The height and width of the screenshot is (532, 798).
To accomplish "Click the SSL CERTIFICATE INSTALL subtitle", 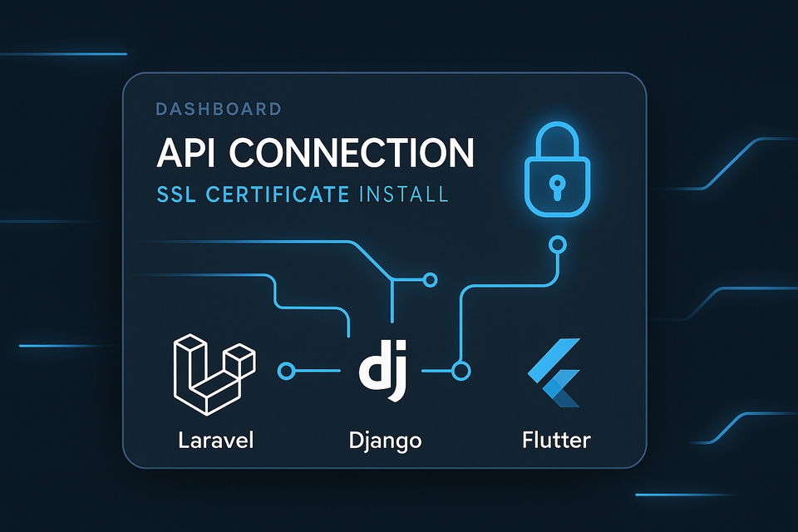I will 303,195.
